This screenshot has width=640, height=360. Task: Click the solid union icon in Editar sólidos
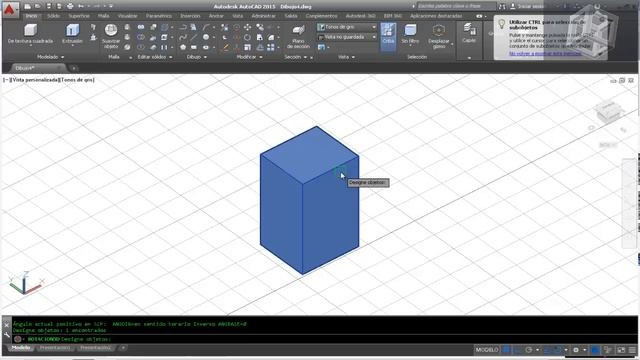pyautogui.click(x=141, y=27)
